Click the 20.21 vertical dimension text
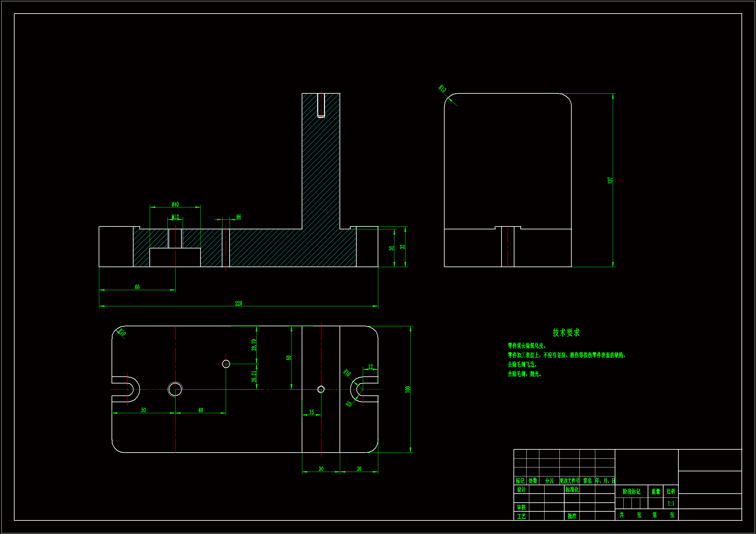 click(x=254, y=376)
